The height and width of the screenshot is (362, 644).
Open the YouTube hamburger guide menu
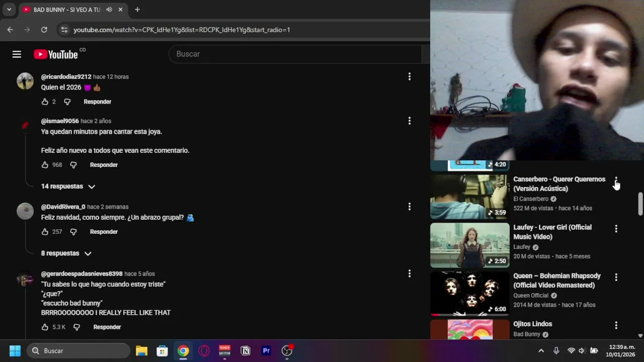(x=17, y=54)
